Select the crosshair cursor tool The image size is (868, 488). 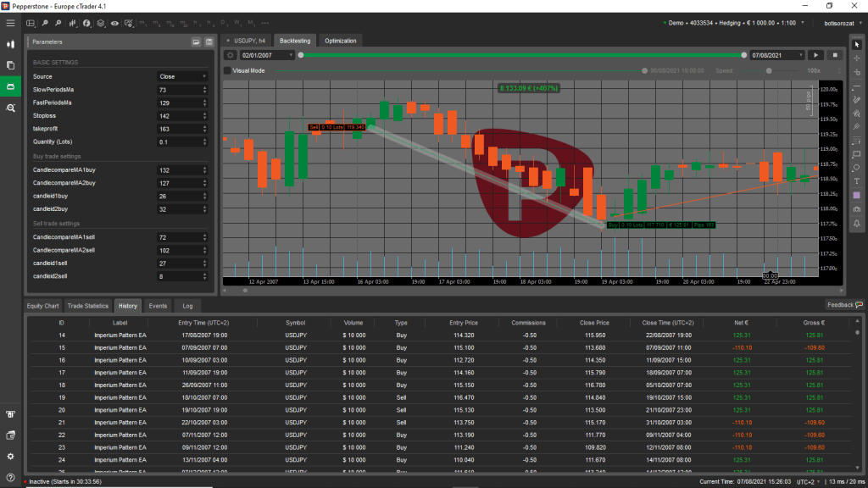(x=857, y=58)
